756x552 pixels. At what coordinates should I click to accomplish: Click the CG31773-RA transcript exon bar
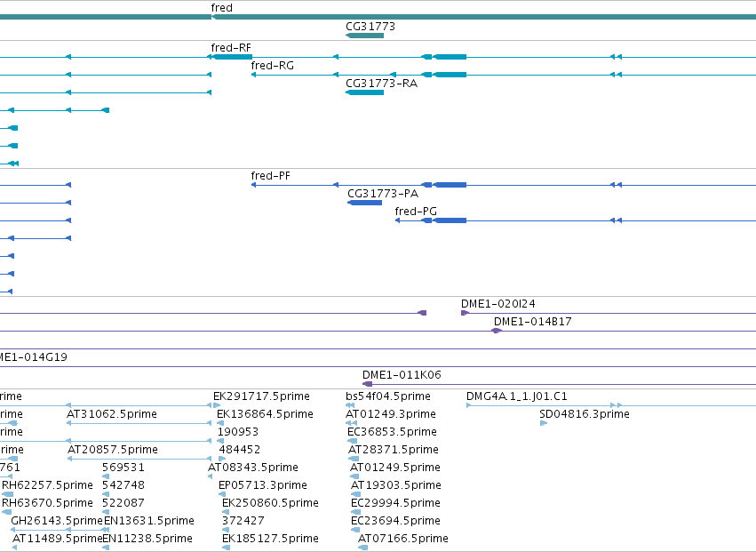365,92
